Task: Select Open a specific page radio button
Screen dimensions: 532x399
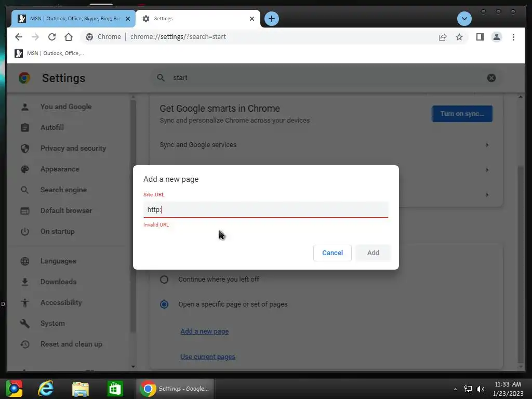Action: (x=164, y=304)
